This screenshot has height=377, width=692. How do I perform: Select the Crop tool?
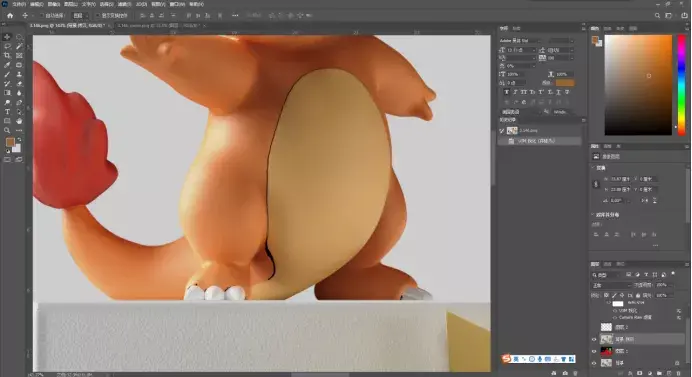point(7,56)
